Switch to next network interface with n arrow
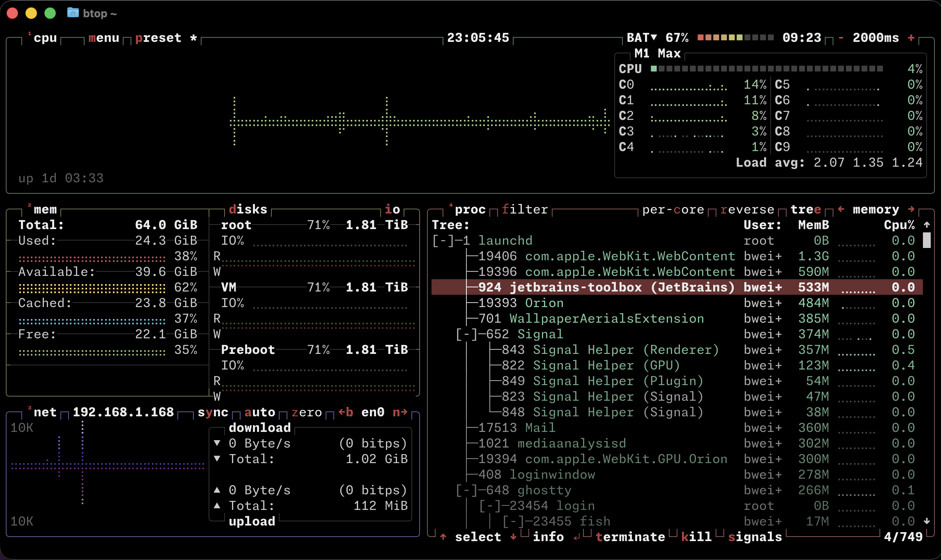This screenshot has width=941, height=560. [x=400, y=412]
